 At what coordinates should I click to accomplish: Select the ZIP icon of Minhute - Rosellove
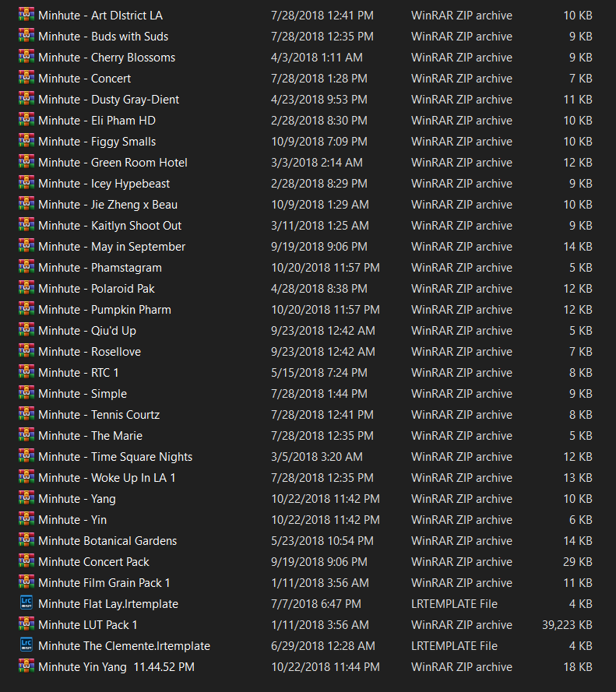[x=26, y=351]
